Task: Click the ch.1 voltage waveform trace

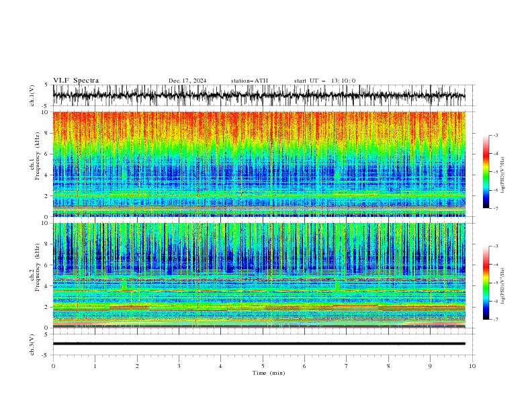Action: (259, 95)
